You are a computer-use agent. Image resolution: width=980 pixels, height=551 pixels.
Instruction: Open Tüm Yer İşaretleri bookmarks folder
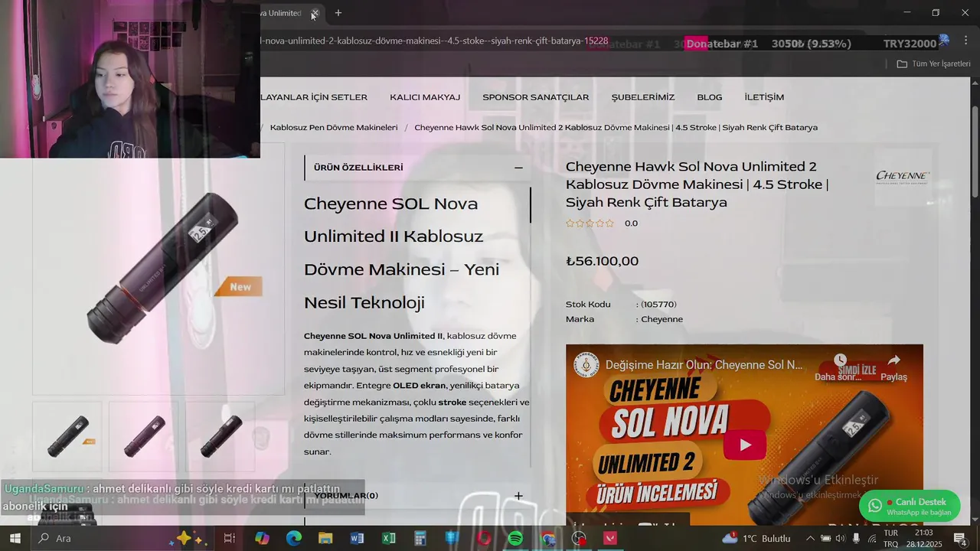(933, 64)
